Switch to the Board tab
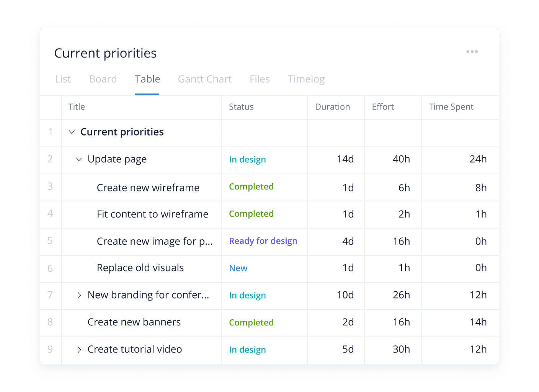The height and width of the screenshot is (392, 539). (x=103, y=79)
